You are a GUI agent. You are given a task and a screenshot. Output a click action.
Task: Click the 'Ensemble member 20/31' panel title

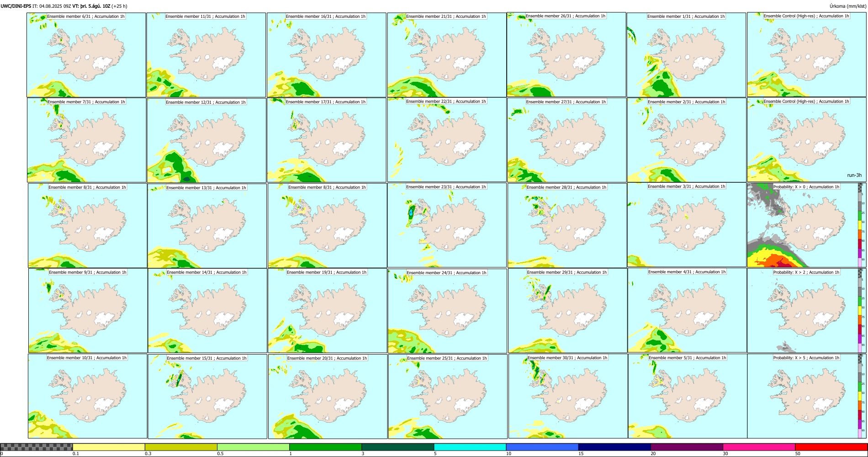308,358
